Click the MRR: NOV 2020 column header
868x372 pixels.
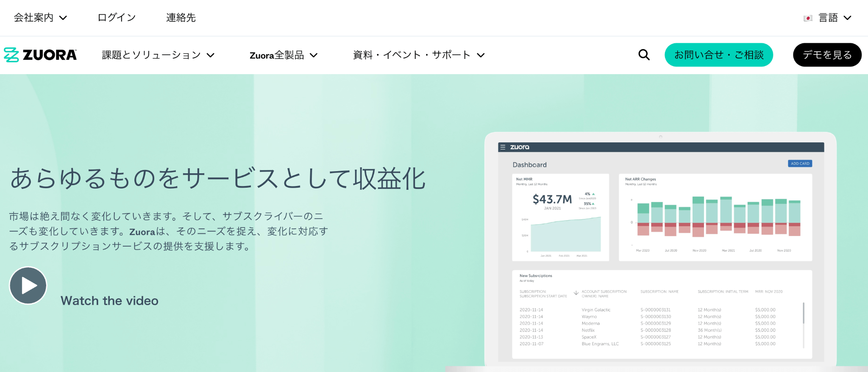pos(769,291)
